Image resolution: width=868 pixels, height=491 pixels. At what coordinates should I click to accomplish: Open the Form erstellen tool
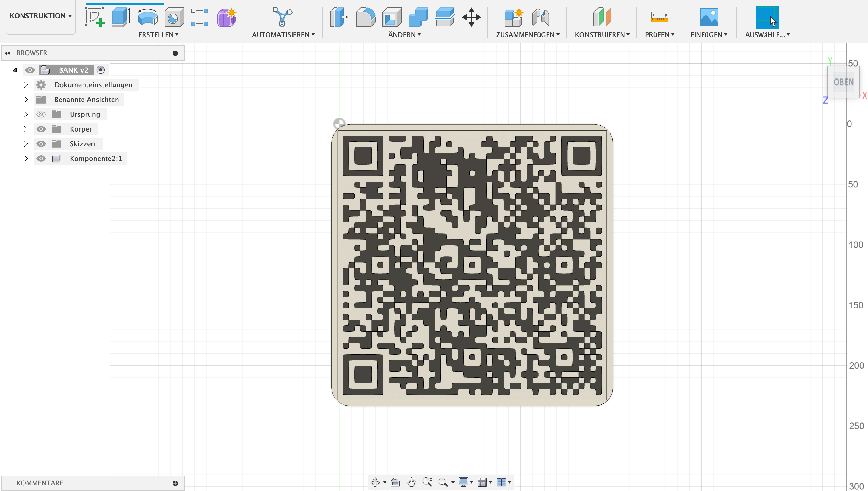[227, 17]
